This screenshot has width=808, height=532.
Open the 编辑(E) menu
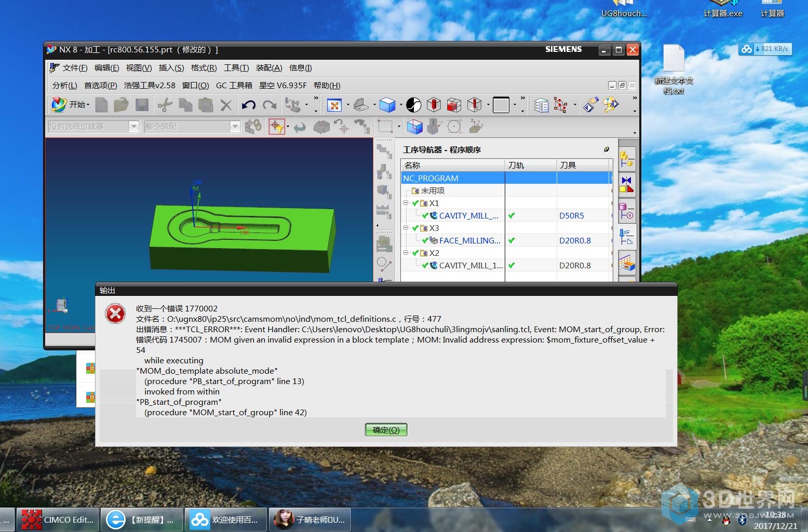pyautogui.click(x=107, y=68)
